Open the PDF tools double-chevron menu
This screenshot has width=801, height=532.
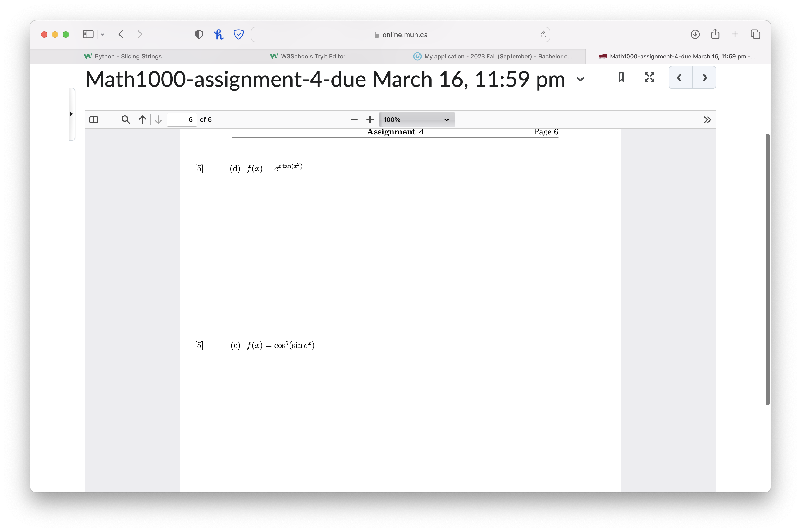[x=707, y=119]
